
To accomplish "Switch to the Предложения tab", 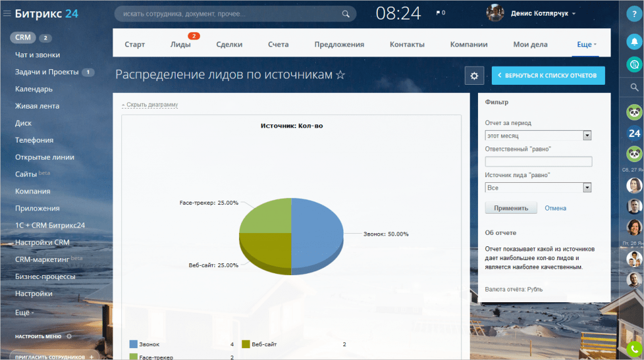I will pyautogui.click(x=339, y=45).
